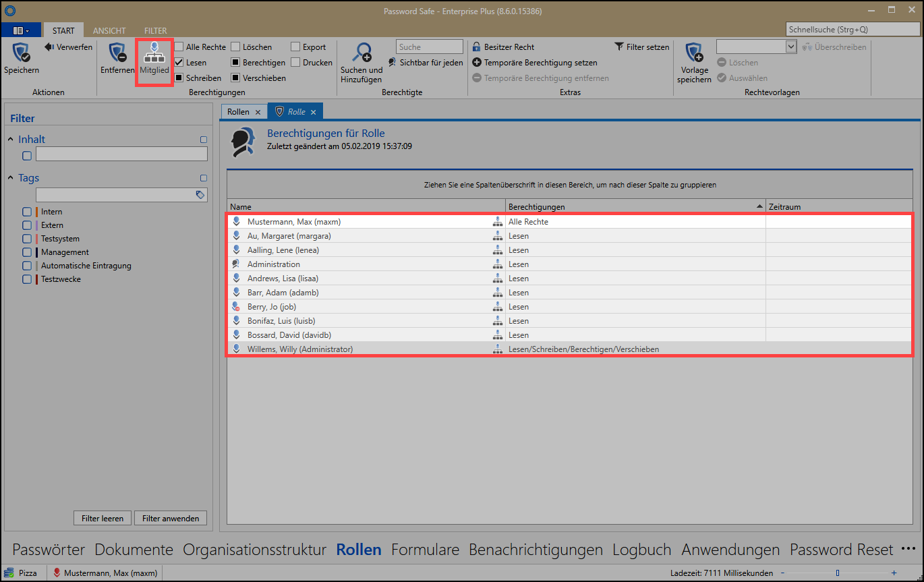Click Sichtbar für jeden
Viewport: 924px width, 582px height.
(426, 62)
